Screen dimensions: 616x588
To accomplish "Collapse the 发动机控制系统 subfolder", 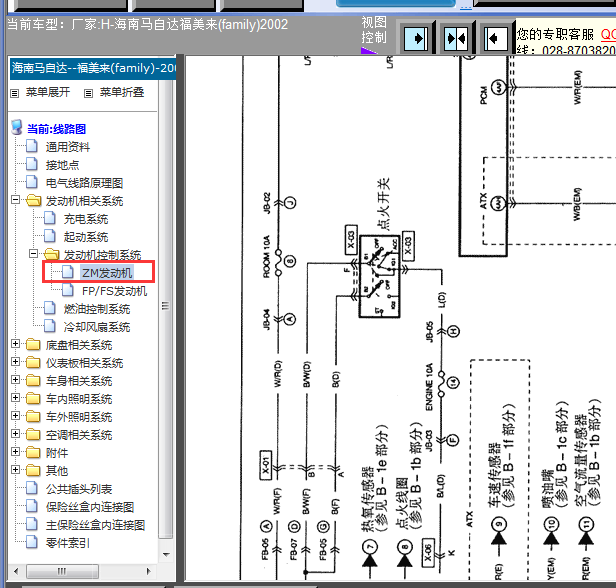I will [x=34, y=254].
